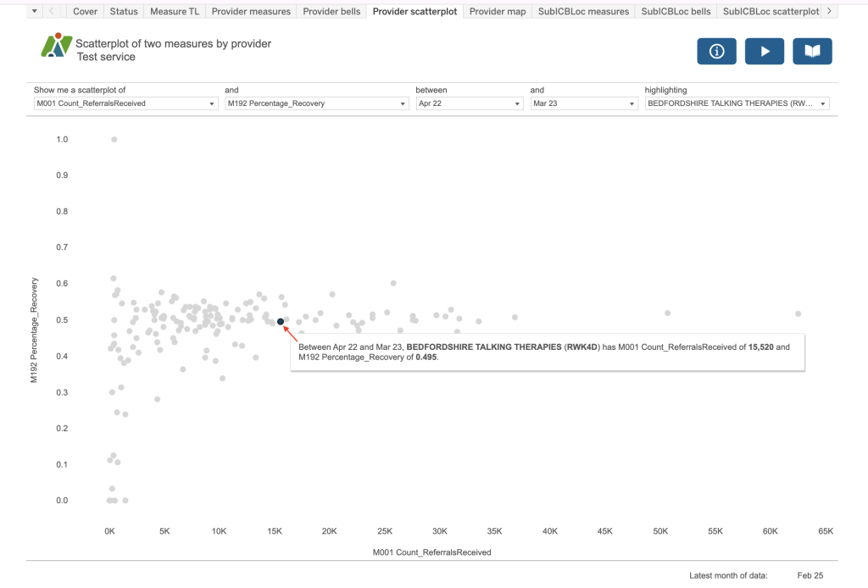Click the information (i) button
This screenshot has height=588, width=868.
(x=716, y=52)
